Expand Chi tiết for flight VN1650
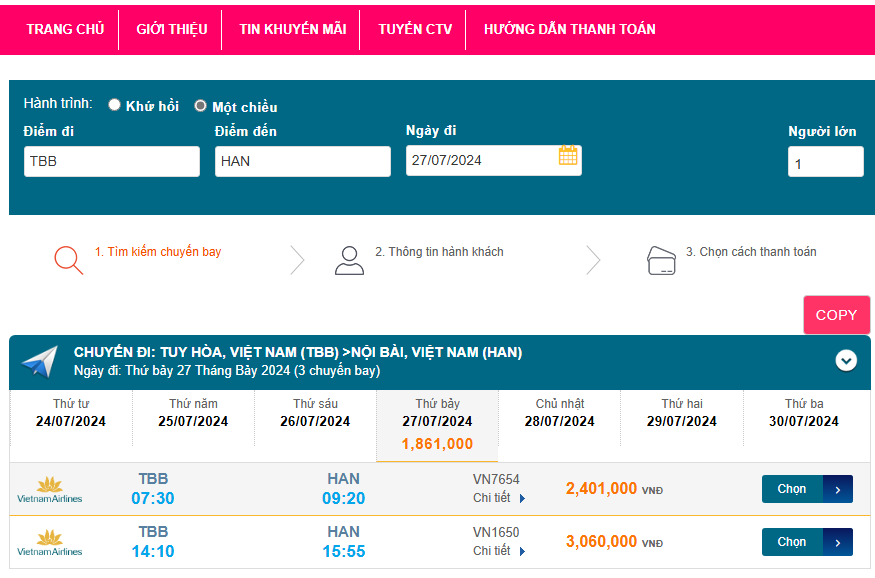 (498, 551)
